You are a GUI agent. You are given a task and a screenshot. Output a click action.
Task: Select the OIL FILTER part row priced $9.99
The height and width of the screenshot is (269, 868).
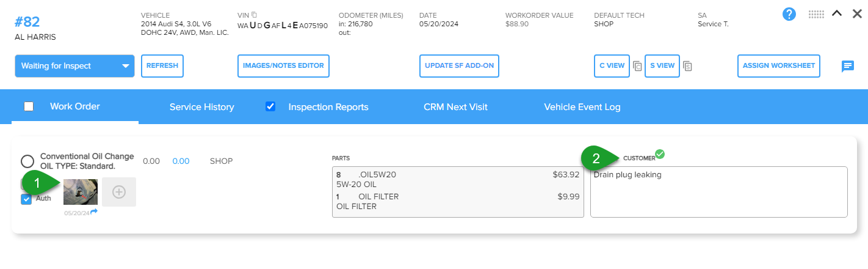pyautogui.click(x=458, y=202)
